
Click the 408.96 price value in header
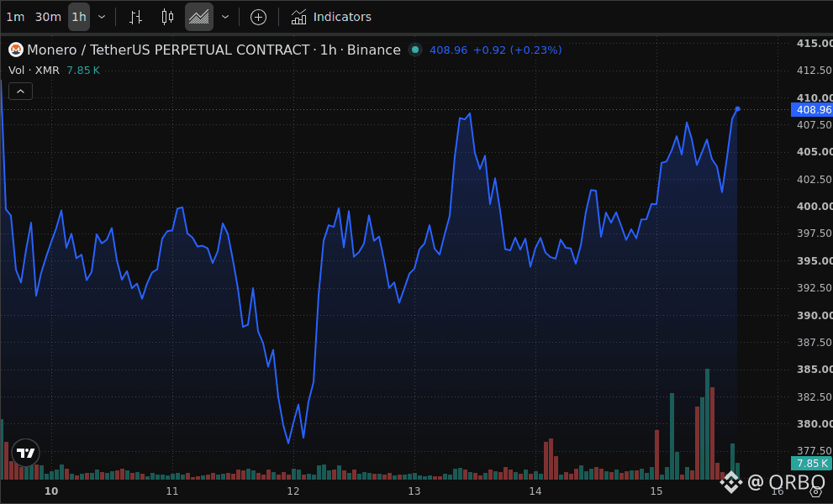point(448,50)
